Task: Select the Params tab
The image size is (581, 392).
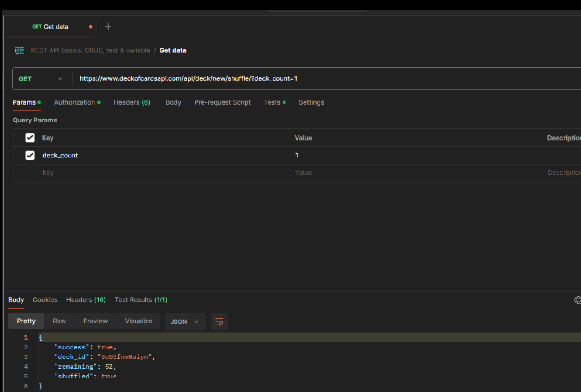Action: (26, 102)
